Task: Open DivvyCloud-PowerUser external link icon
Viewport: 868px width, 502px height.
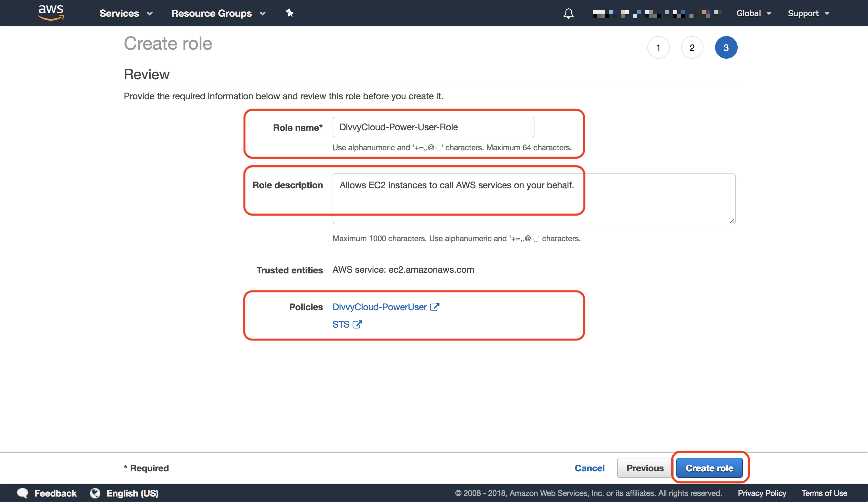Action: pos(435,307)
